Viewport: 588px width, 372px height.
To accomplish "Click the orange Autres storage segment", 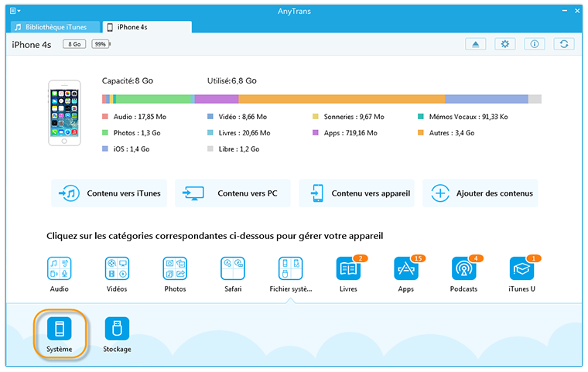I will (342, 99).
